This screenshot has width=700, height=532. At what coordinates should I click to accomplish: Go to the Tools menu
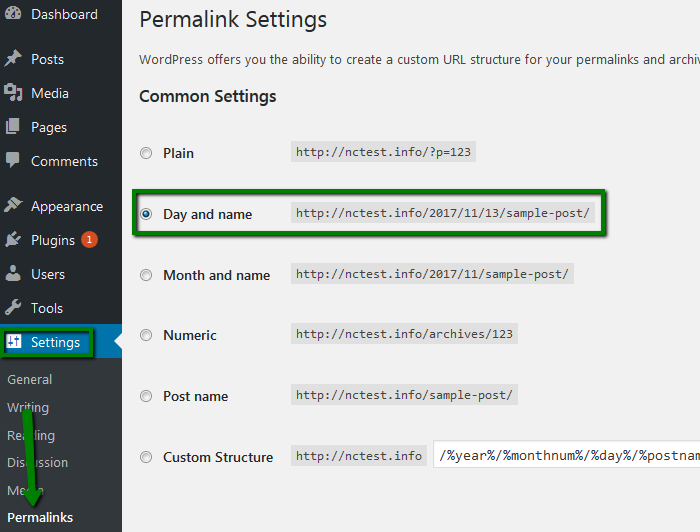[47, 308]
